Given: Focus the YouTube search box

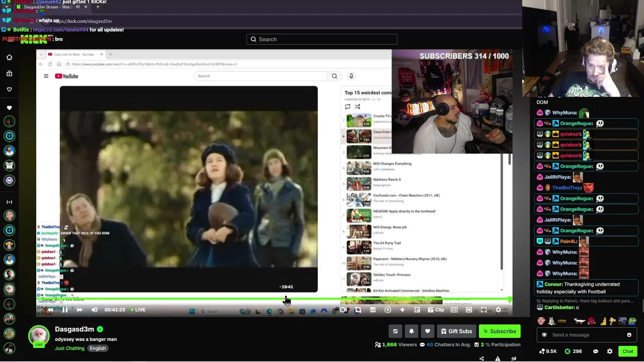Looking at the screenshot, I should tap(260, 76).
